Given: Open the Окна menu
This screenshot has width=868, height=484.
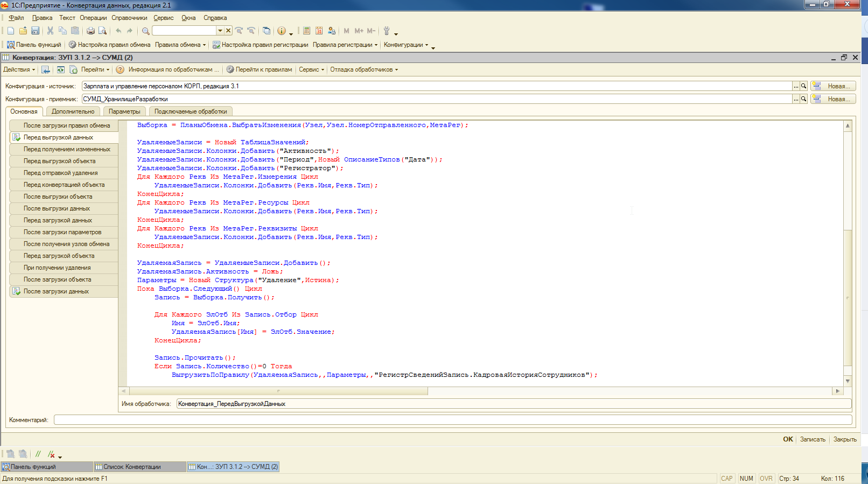Looking at the screenshot, I should click(x=188, y=18).
